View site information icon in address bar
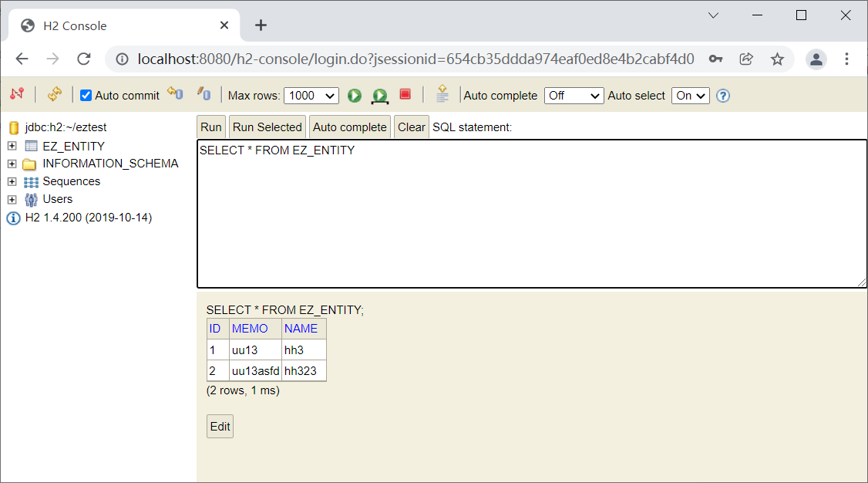The height and width of the screenshot is (483, 868). [122, 59]
